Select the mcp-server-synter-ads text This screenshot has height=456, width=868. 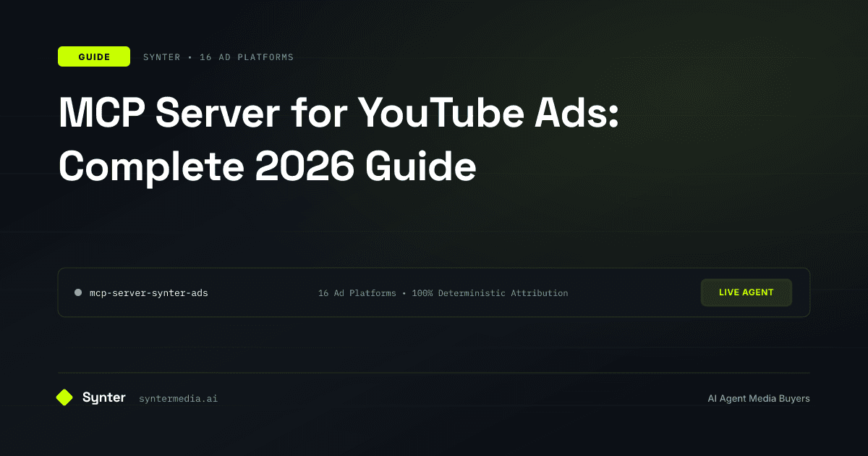[x=149, y=293]
